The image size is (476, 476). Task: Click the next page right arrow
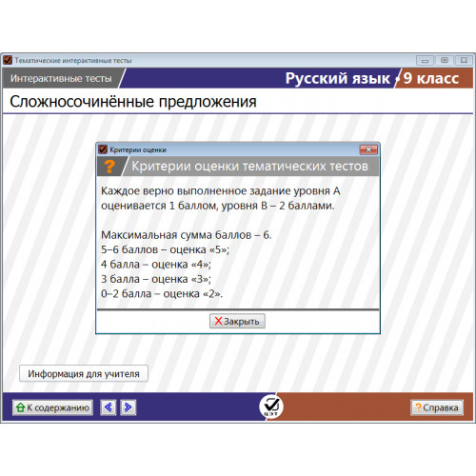coord(129,407)
